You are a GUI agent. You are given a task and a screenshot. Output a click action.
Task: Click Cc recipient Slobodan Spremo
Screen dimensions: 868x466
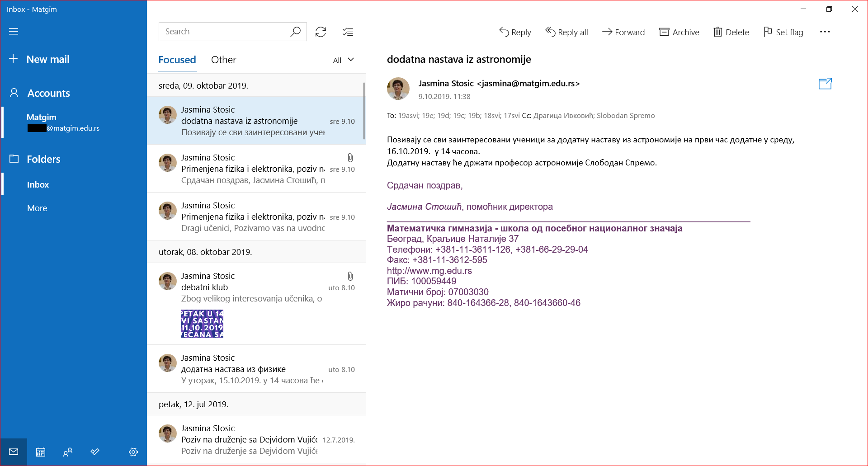click(626, 116)
